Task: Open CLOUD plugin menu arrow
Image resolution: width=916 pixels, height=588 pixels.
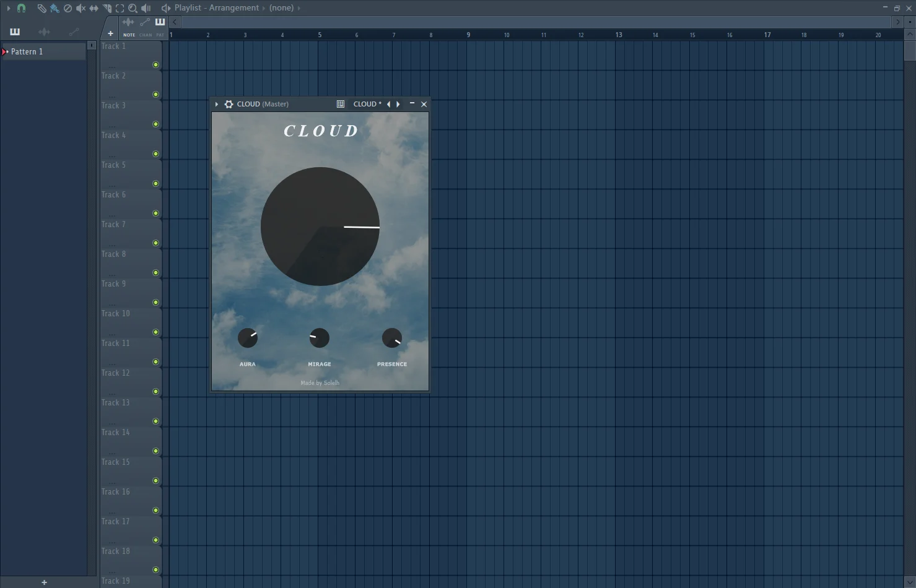Action: point(216,104)
